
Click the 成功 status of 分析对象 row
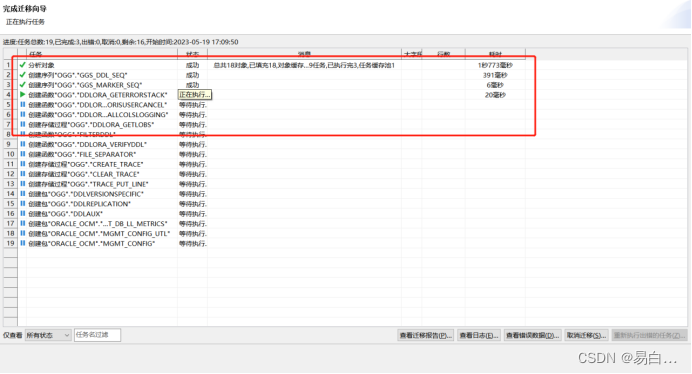192,65
